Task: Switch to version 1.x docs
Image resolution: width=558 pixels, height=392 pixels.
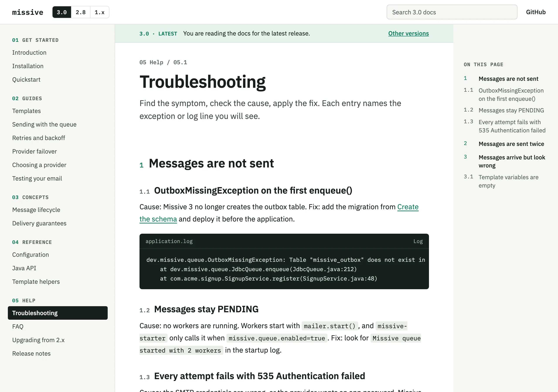Action: coord(100,12)
